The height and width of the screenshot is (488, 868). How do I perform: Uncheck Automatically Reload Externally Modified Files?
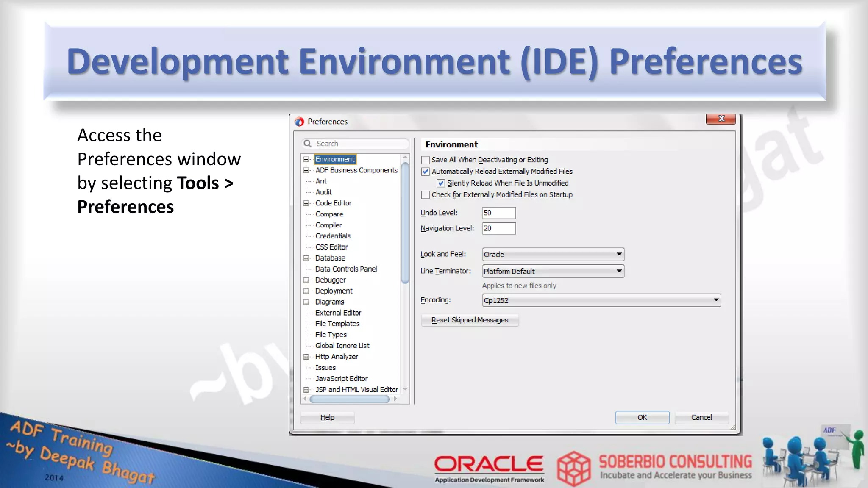(x=426, y=172)
